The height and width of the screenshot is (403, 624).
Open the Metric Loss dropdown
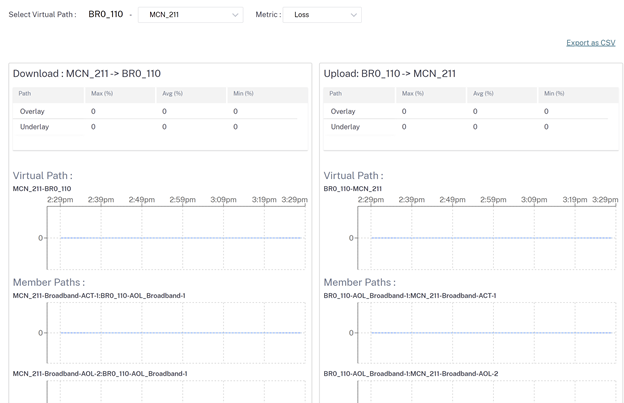pos(322,15)
